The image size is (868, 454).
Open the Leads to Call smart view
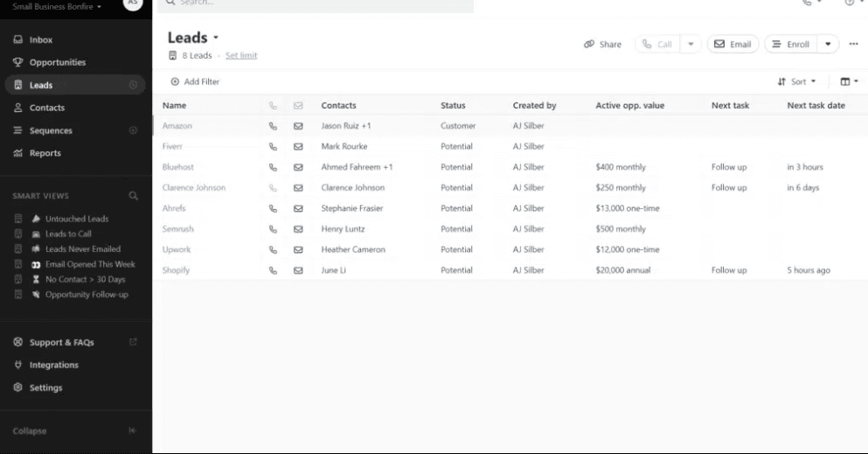coord(68,234)
